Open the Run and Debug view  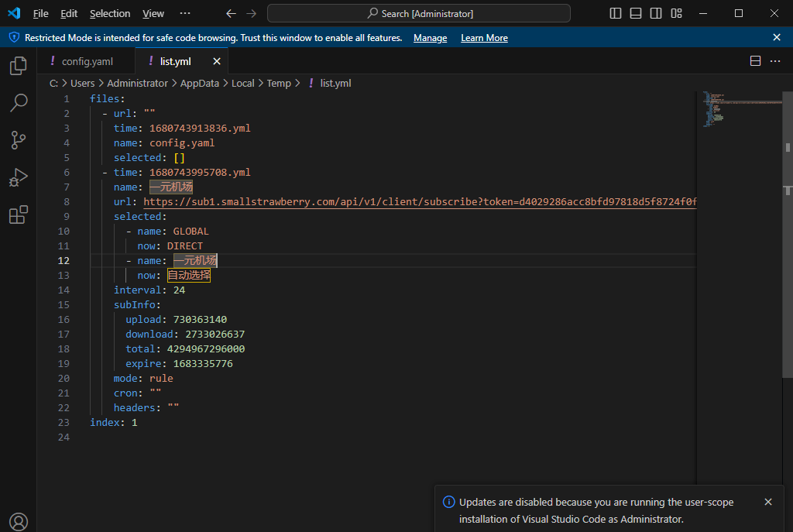18,178
